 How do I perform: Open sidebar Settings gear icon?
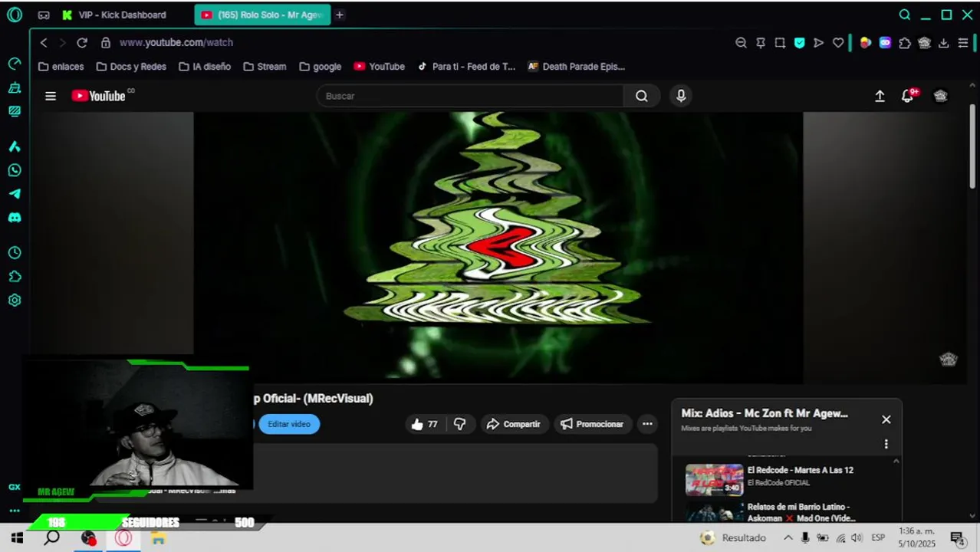(x=14, y=301)
